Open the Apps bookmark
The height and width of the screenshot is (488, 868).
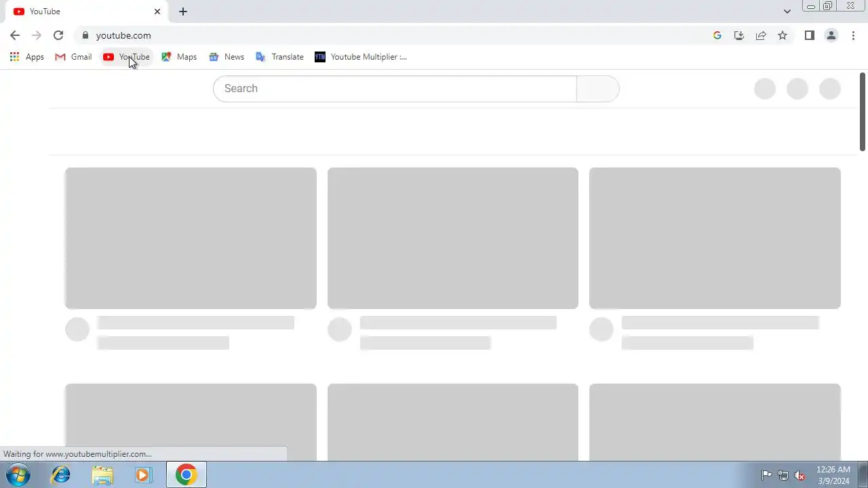pyautogui.click(x=26, y=57)
